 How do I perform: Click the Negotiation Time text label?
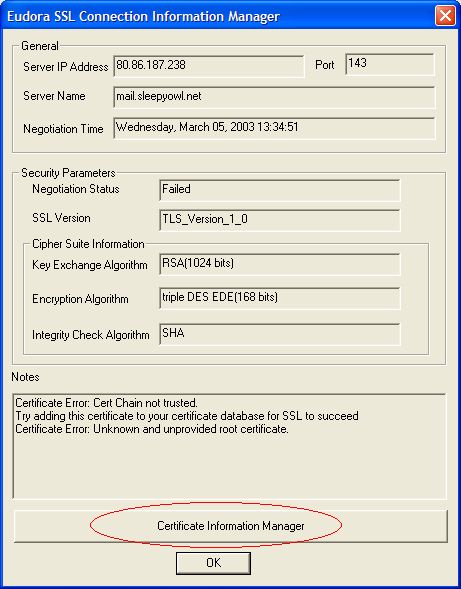[x=63, y=129]
